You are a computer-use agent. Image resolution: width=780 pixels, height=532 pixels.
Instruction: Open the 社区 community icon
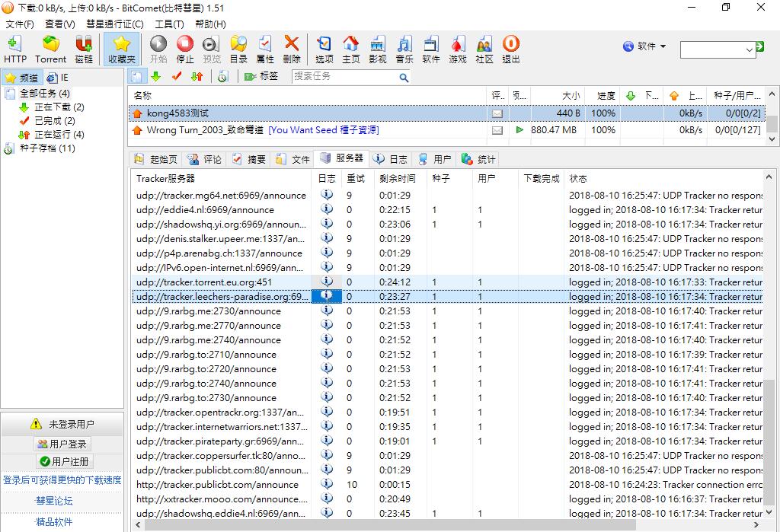484,49
